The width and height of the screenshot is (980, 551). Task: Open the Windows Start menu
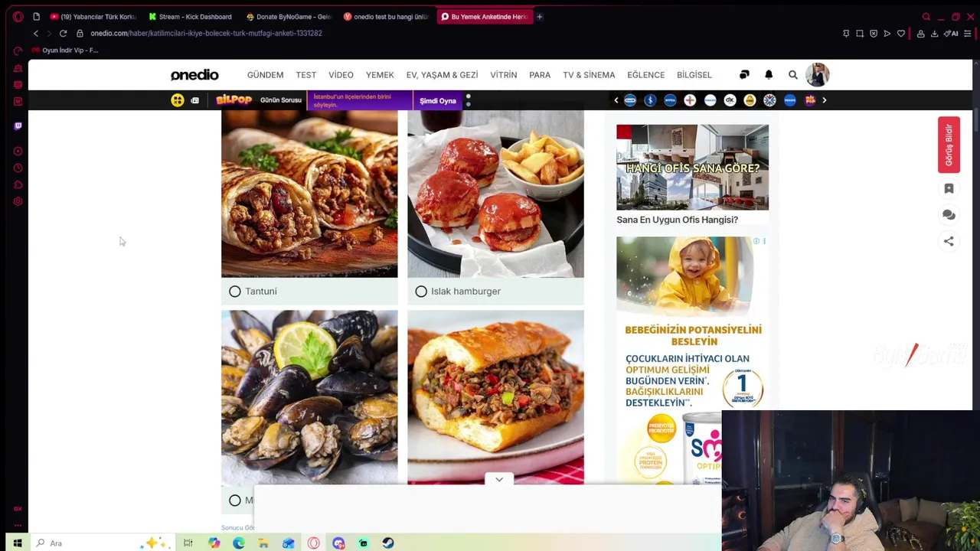tap(18, 543)
